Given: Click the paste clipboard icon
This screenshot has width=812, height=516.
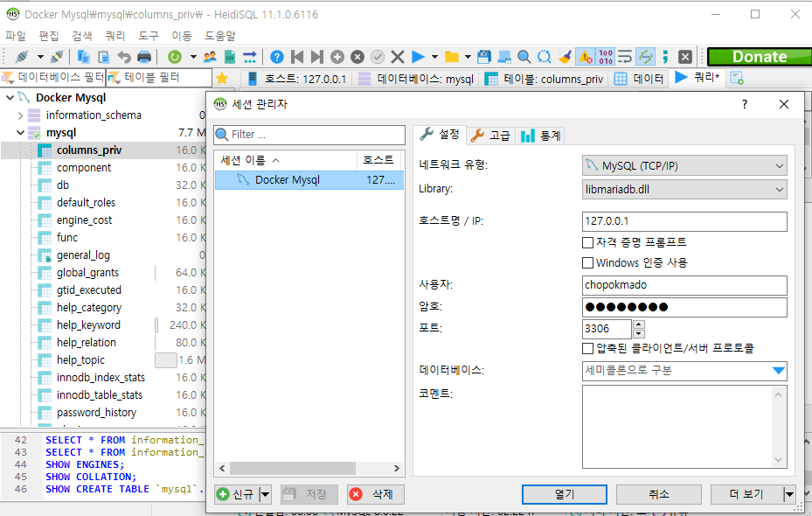Looking at the screenshot, I should tap(103, 57).
